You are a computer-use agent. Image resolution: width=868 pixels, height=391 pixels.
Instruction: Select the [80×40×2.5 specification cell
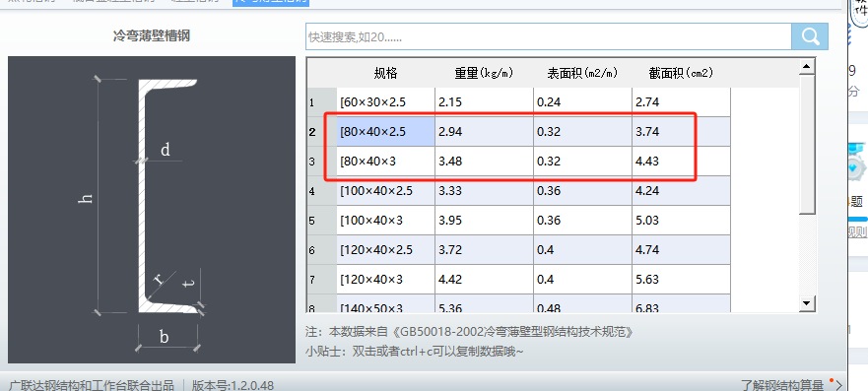tap(386, 132)
